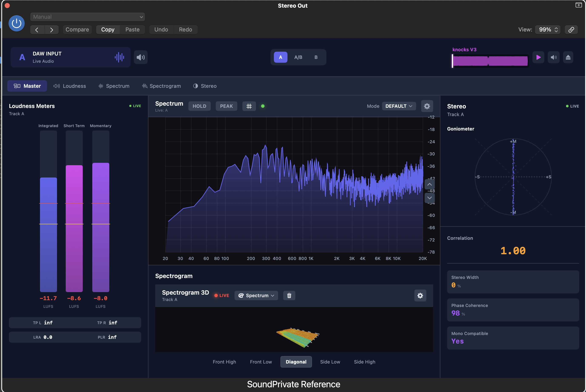Expand the Spectrum color scheme dropdown

256,295
